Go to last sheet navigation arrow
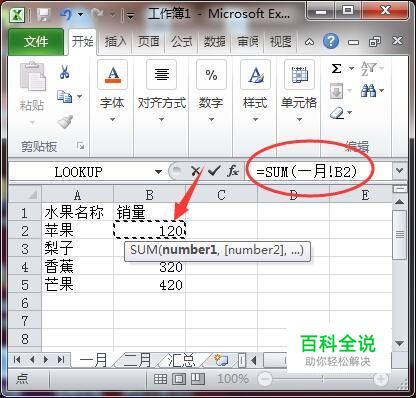 61,360
